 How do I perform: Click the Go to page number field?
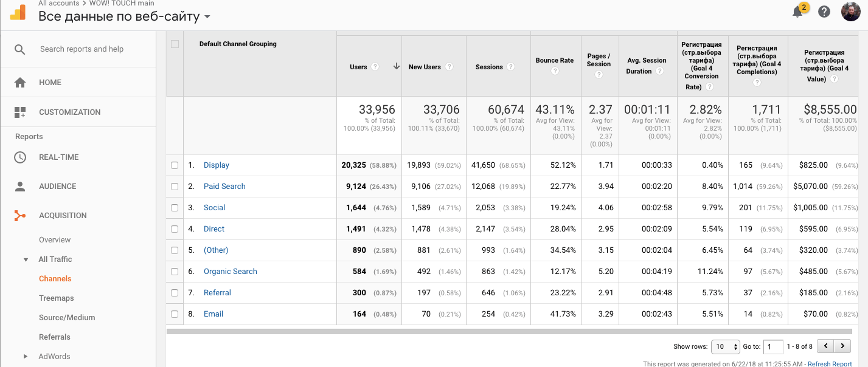coord(773,347)
